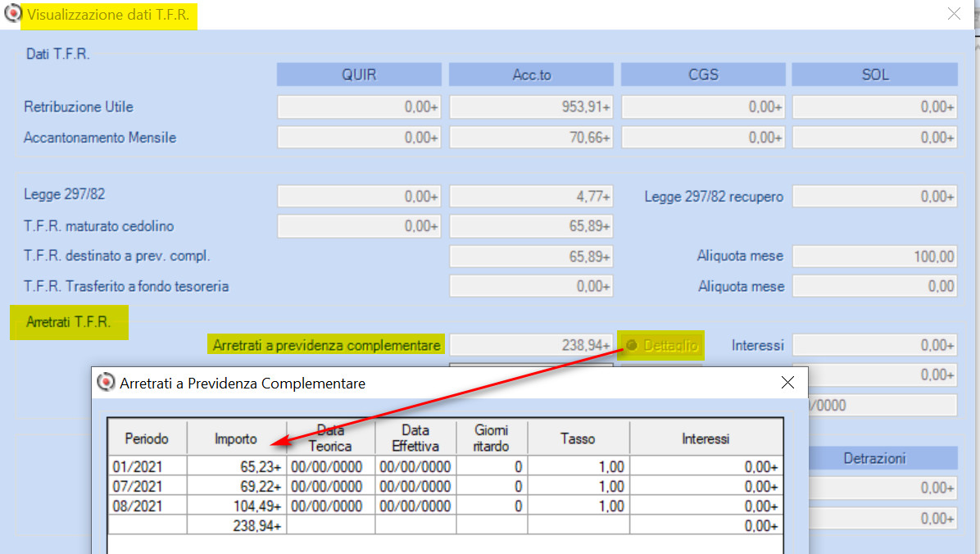Select the Retribuzione Utile CGS field

[703, 107]
